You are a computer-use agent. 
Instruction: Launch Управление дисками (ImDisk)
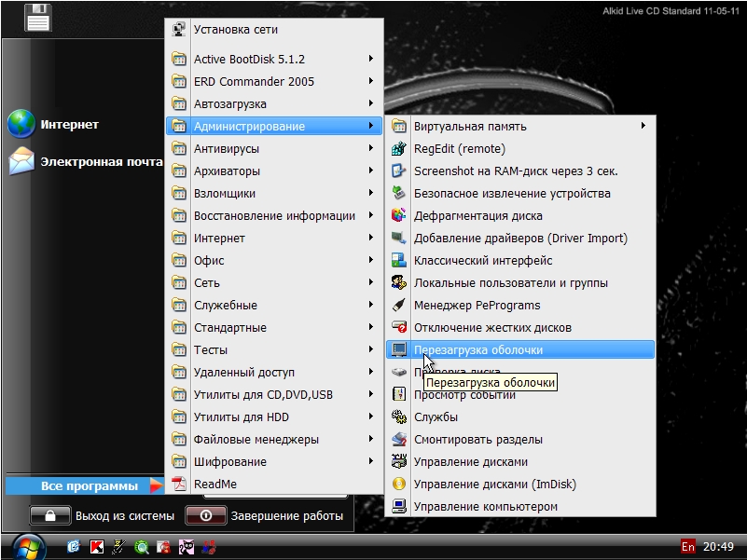click(520, 485)
